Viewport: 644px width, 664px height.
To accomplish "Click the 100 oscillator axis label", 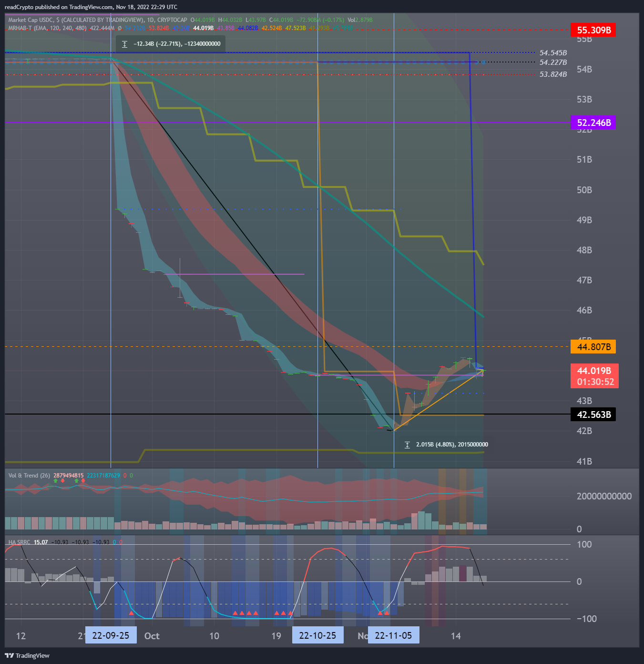I will click(584, 544).
